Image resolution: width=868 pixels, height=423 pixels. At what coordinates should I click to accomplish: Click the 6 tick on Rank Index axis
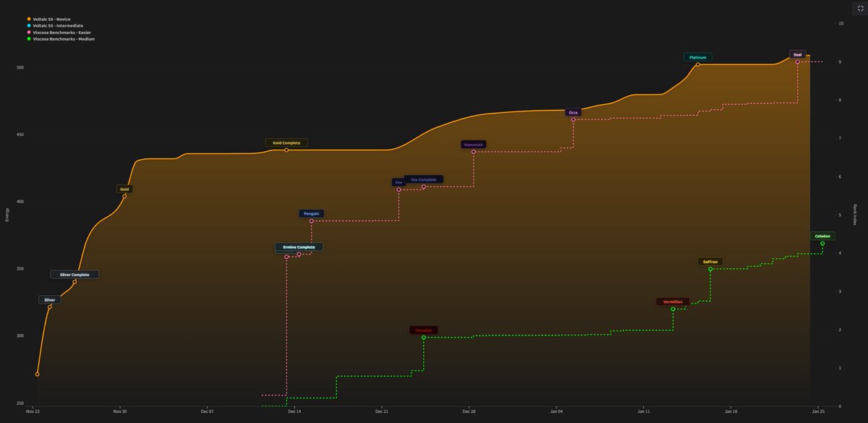coord(839,177)
